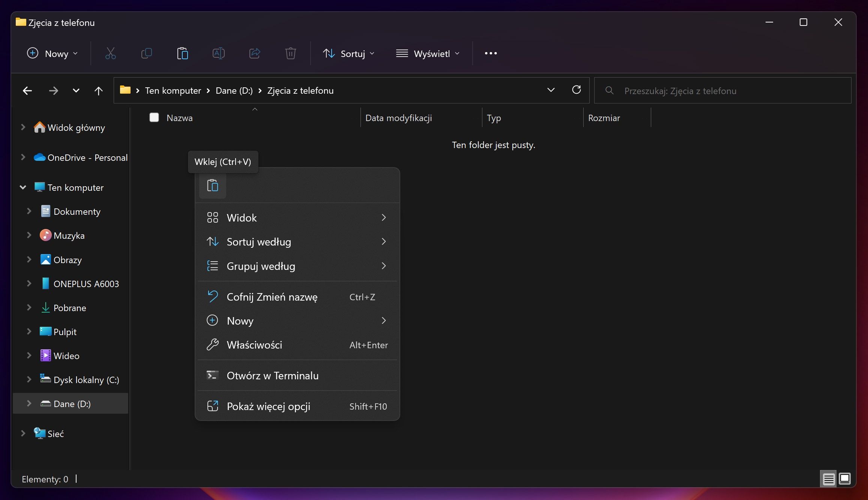Screen dimensions: 868x500
Task: Click the Obrazy pictures icon in sidebar
Action: tap(45, 259)
